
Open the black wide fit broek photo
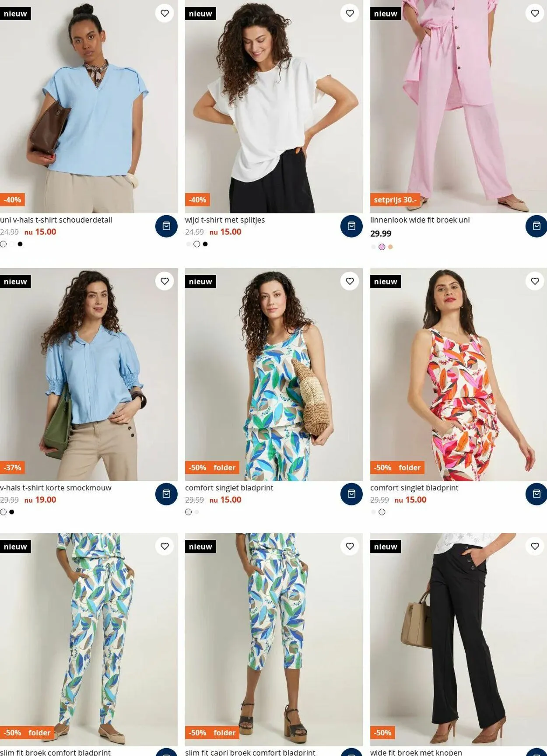coord(458,639)
